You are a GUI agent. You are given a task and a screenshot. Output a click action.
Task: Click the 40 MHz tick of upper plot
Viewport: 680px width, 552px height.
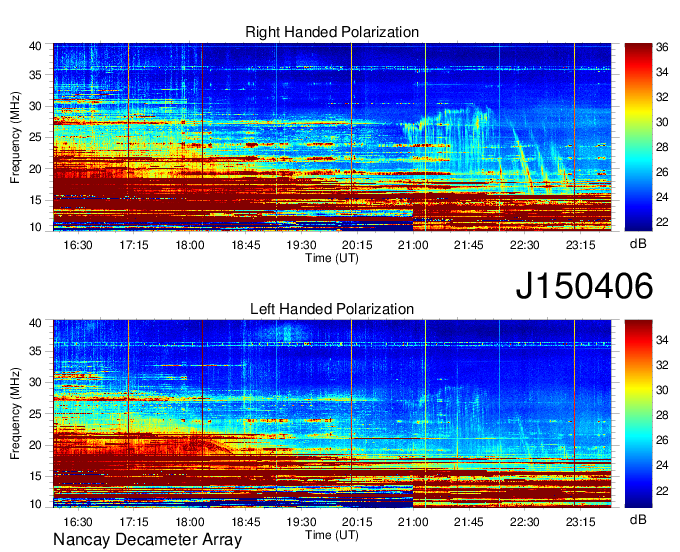(x=35, y=46)
